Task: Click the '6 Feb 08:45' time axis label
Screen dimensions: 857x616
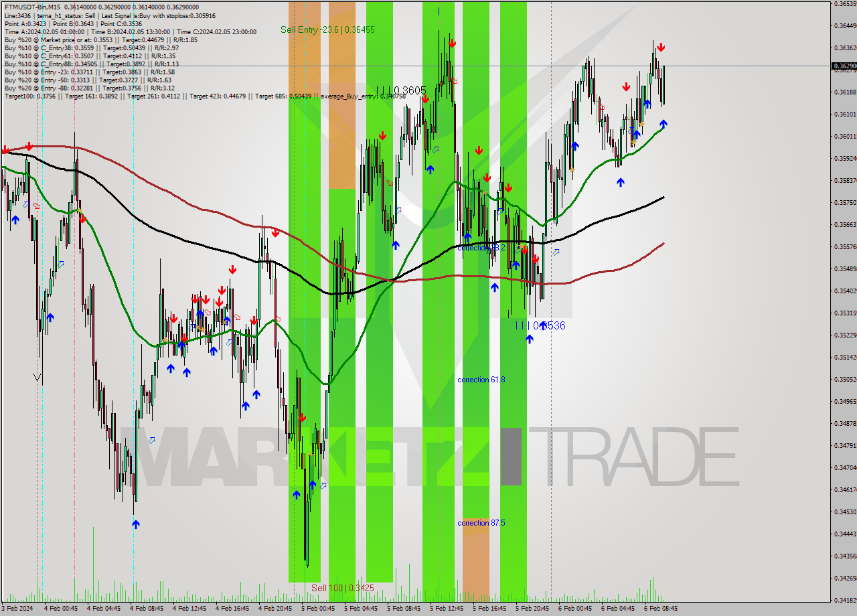Action: (x=661, y=609)
